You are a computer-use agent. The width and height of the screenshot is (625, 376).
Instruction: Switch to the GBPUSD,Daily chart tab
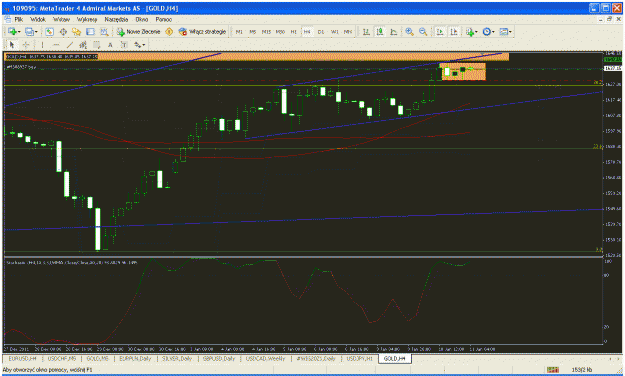(x=219, y=359)
